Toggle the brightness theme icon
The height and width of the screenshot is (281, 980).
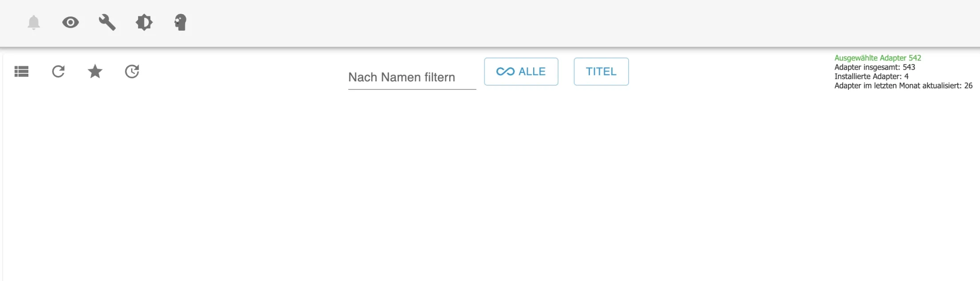tap(144, 22)
